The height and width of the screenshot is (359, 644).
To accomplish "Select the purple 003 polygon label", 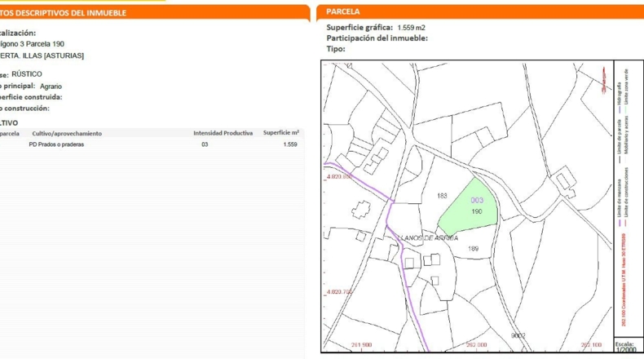I will point(477,200).
